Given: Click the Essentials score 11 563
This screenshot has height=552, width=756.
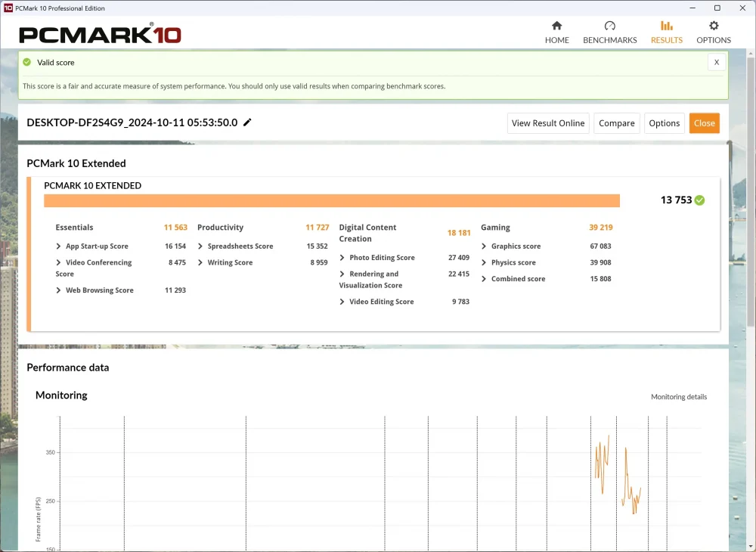Looking at the screenshot, I should point(175,228).
